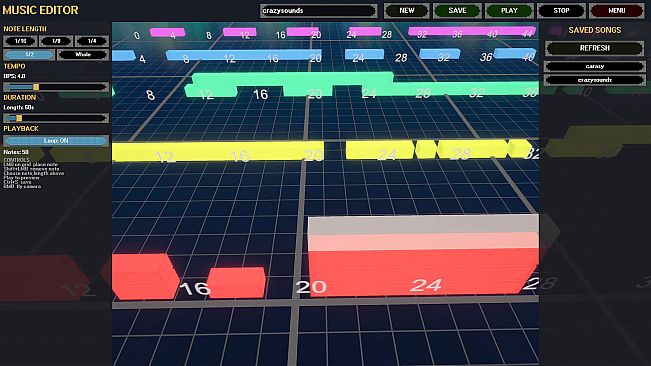Select the 1/4 note length

pos(92,41)
